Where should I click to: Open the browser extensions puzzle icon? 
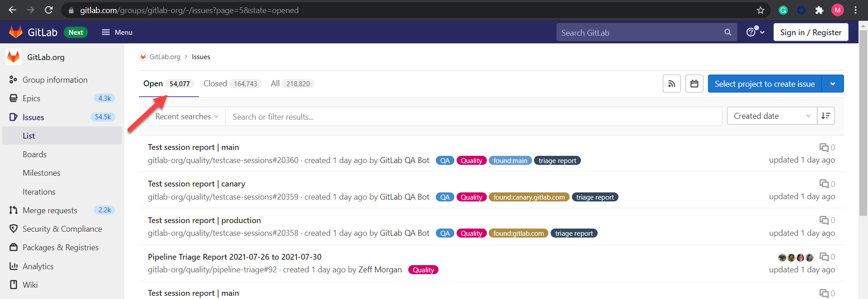(819, 10)
